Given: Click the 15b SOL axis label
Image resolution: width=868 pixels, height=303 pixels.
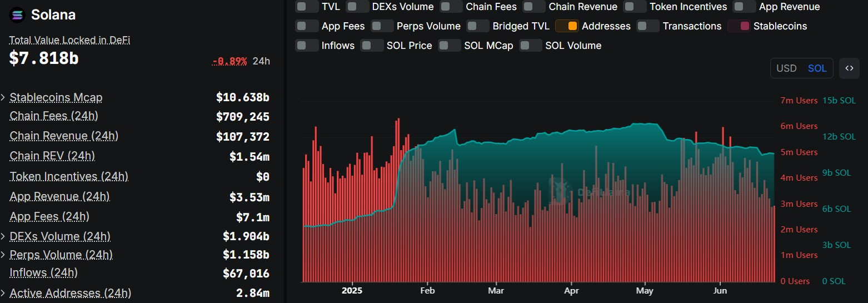Looking at the screenshot, I should point(839,101).
